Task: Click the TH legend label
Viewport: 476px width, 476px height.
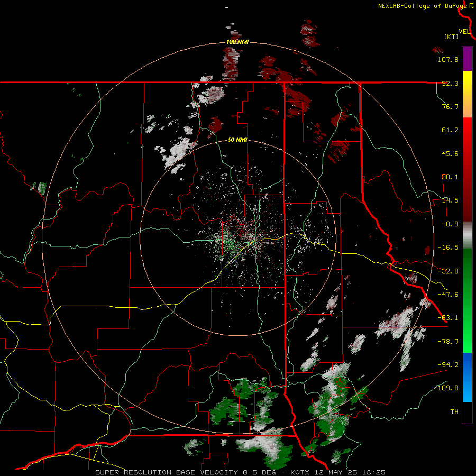Action: click(x=454, y=412)
